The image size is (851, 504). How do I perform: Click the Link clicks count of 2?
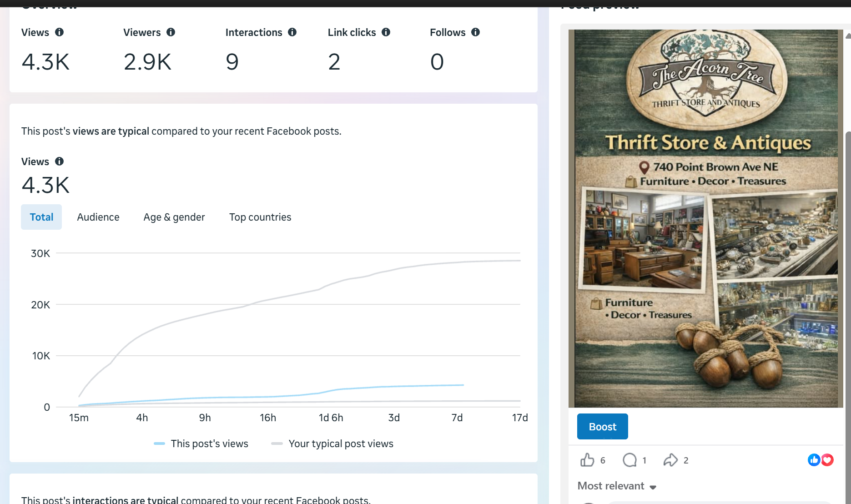[334, 62]
